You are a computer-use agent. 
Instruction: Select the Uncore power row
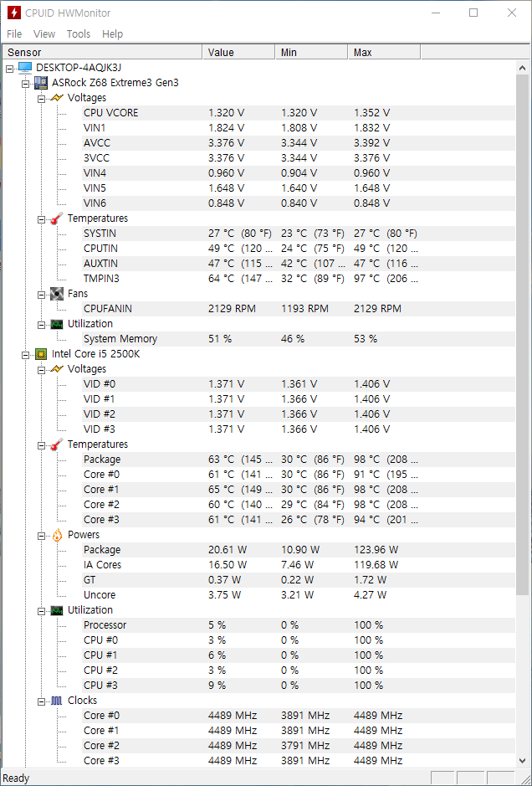click(299, 595)
